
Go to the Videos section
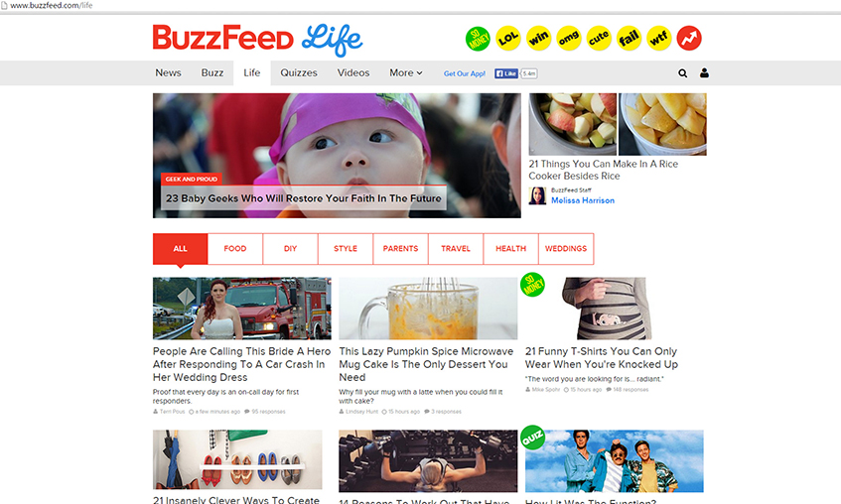point(353,72)
